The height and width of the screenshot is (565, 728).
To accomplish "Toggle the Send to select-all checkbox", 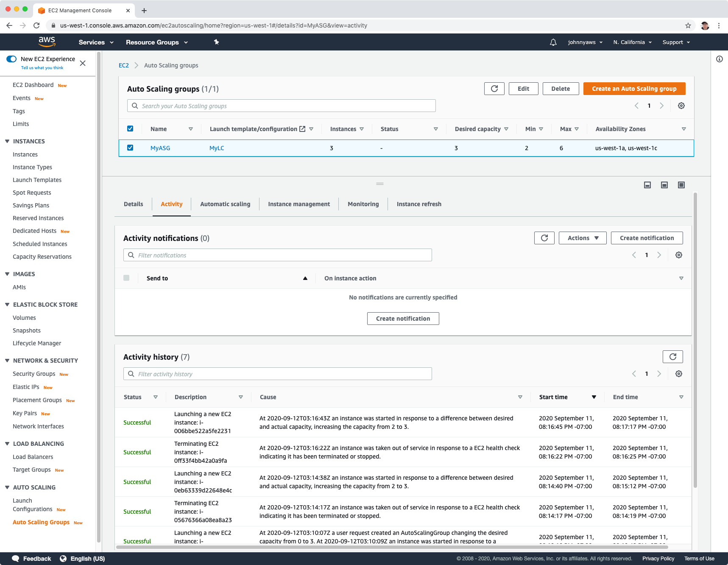I will [126, 278].
